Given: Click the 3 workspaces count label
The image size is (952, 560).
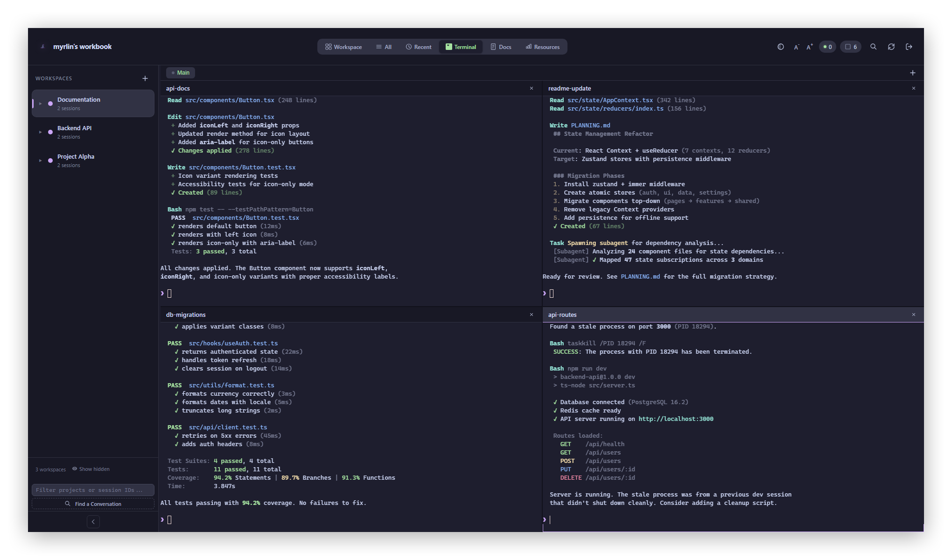Looking at the screenshot, I should (x=50, y=469).
